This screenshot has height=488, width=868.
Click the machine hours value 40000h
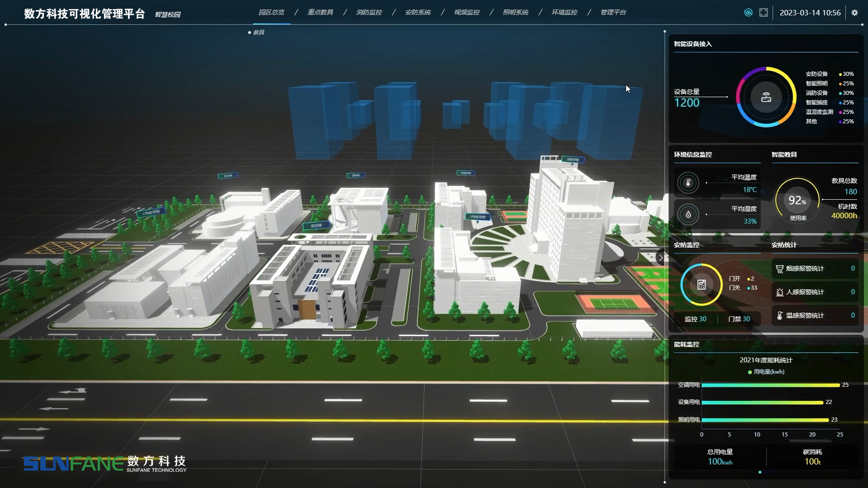844,216
